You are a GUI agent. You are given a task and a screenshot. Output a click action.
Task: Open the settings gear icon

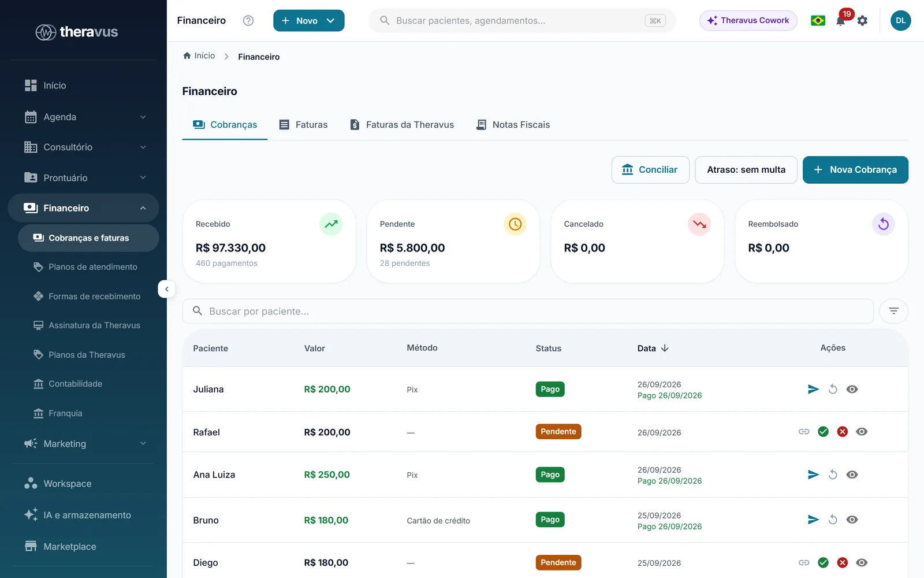tap(862, 21)
